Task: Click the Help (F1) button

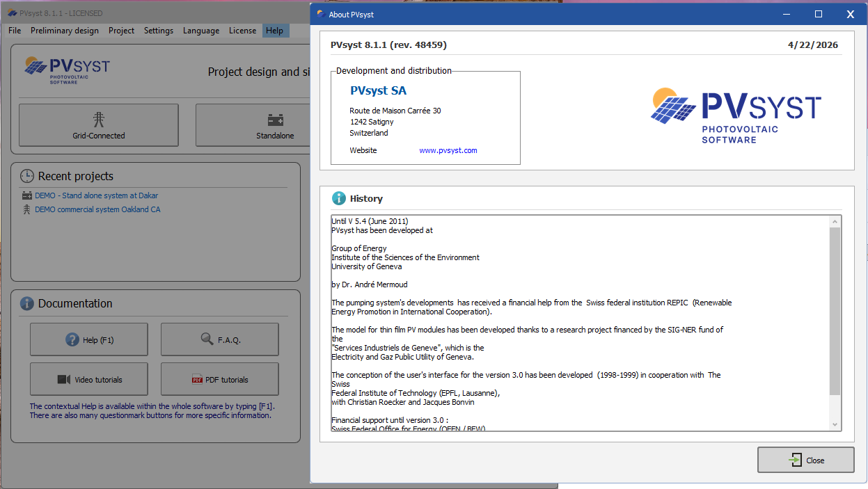Action: click(89, 339)
